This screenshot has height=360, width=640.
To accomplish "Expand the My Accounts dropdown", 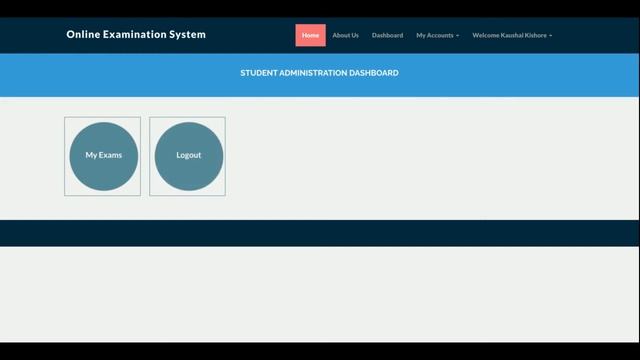I will tap(438, 35).
